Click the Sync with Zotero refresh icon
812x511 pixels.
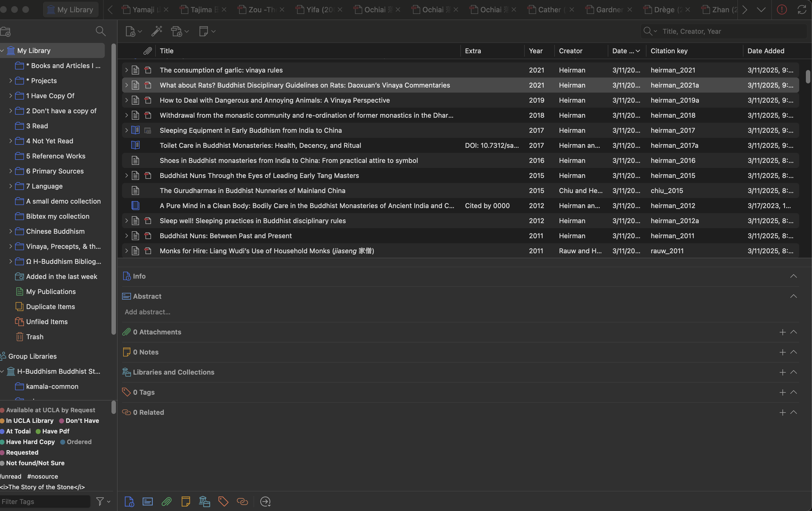[801, 9]
